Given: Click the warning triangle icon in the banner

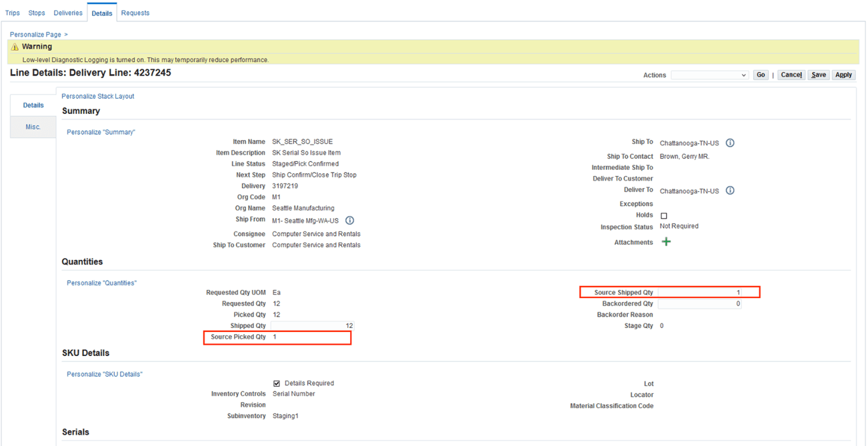Looking at the screenshot, I should (14, 46).
